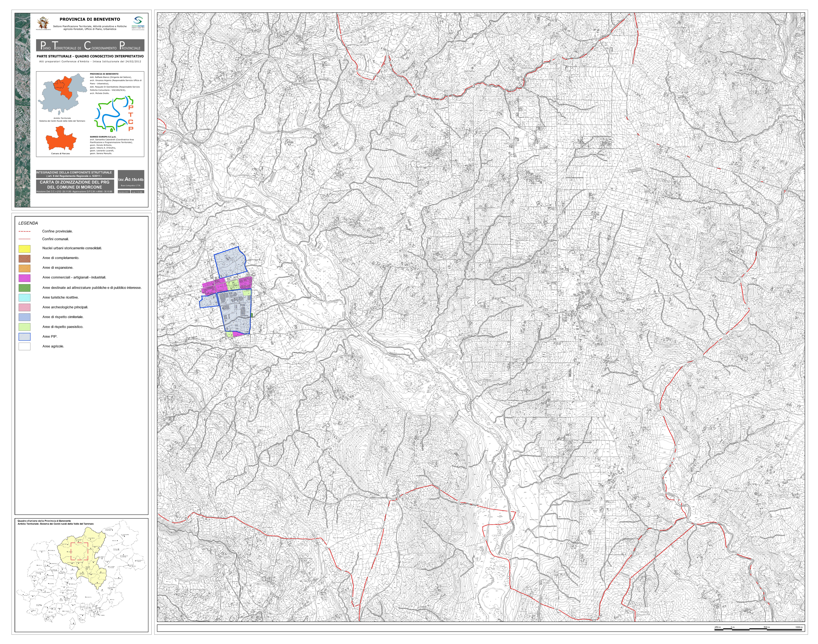
Task: Click the 'Confine provinciale.' legend label
Action: (x=57, y=231)
